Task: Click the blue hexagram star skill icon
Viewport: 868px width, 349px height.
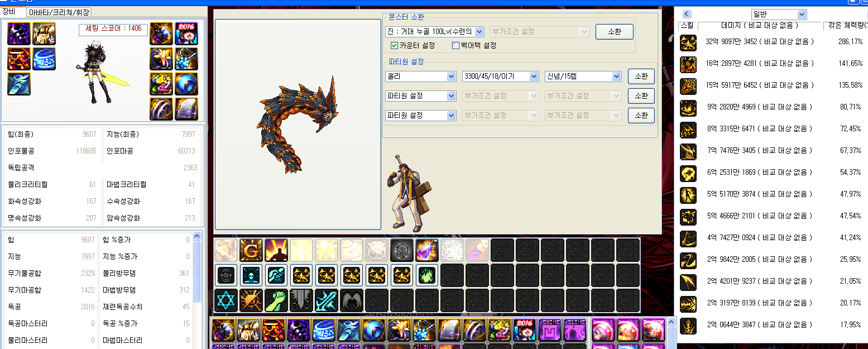Action: (226, 300)
